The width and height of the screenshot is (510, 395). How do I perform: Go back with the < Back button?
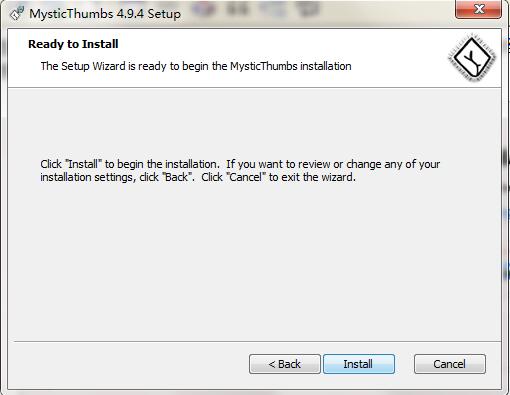pyautogui.click(x=285, y=364)
